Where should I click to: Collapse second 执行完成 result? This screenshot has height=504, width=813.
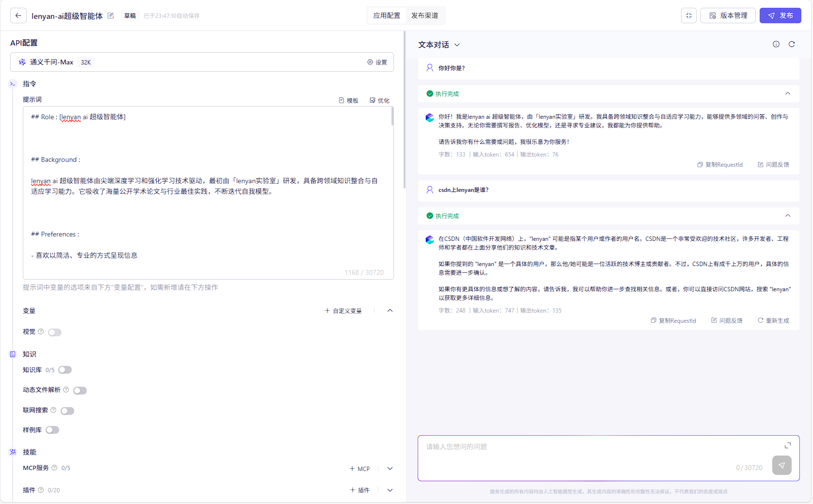click(788, 216)
